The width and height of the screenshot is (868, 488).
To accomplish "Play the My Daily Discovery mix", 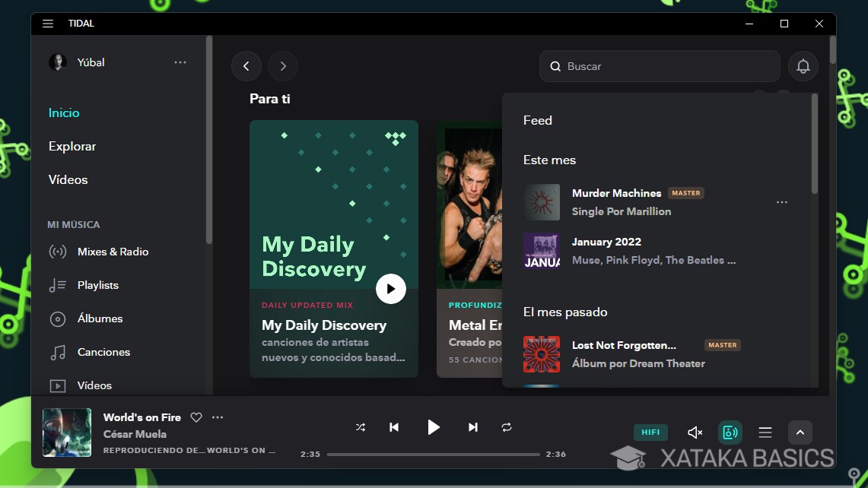I will [x=391, y=289].
